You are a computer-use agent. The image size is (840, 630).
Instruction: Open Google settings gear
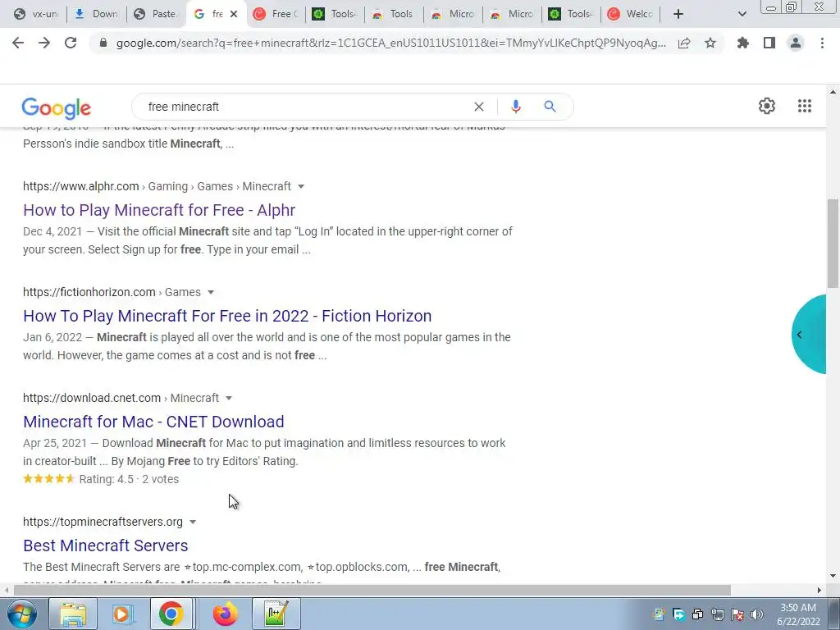tap(767, 106)
